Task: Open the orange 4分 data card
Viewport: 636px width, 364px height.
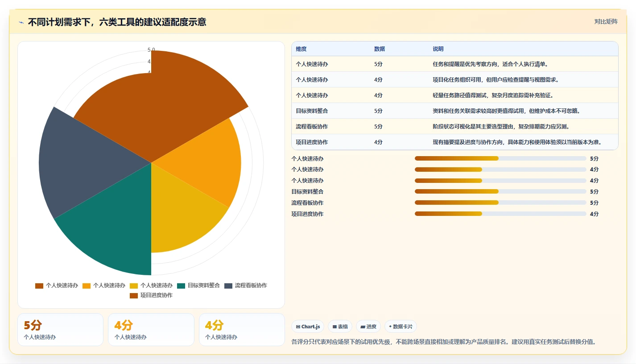Action: [x=151, y=330]
